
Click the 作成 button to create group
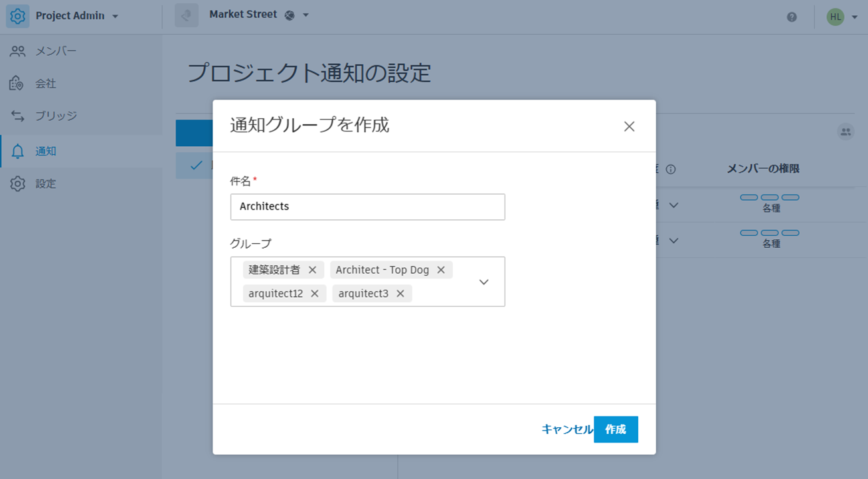615,429
